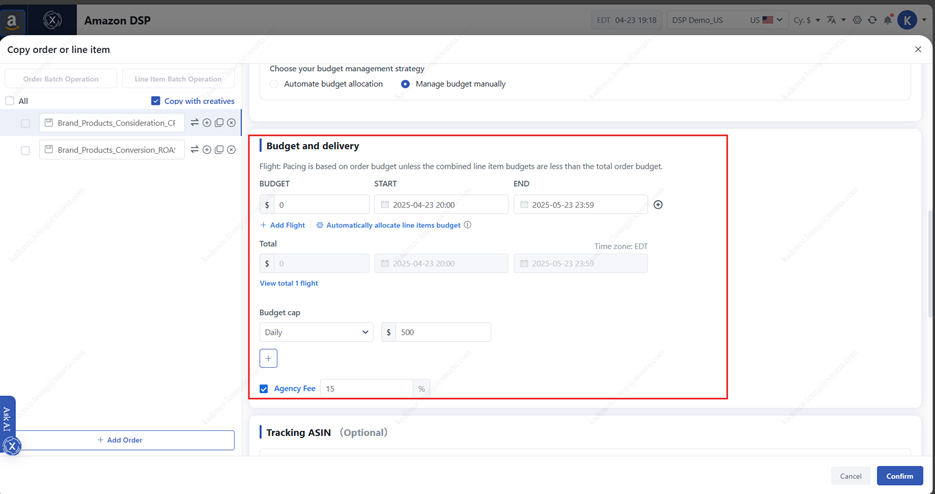Click duplicate icon on Brand_Products_Conversion row
The height and width of the screenshot is (494, 935).
(x=219, y=150)
